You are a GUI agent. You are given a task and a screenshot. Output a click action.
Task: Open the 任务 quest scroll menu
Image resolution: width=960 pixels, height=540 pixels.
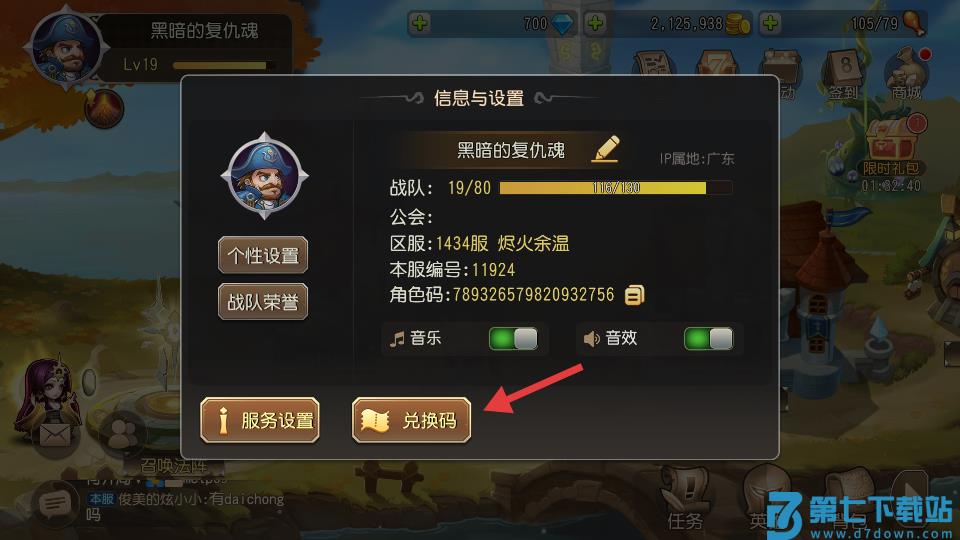click(686, 501)
